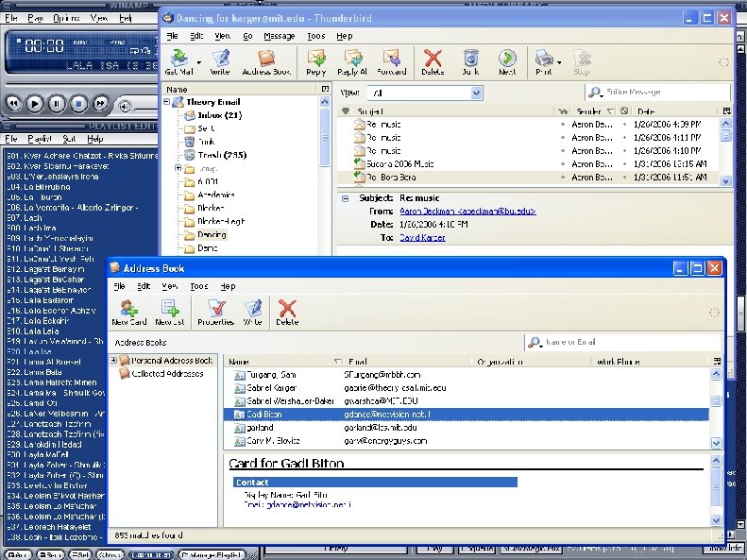The width and height of the screenshot is (747, 560).
Task: Select Re: Bora Bora message row
Action: 528,178
